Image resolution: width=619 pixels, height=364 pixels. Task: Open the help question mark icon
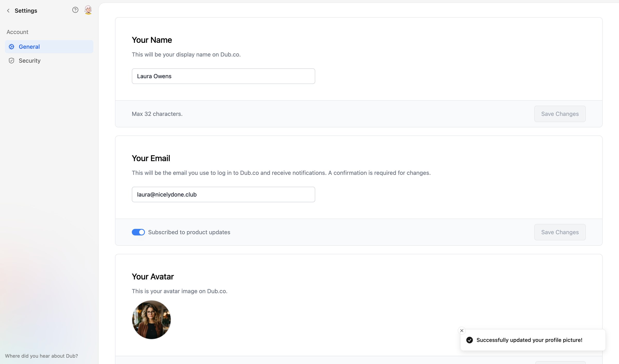(x=75, y=10)
